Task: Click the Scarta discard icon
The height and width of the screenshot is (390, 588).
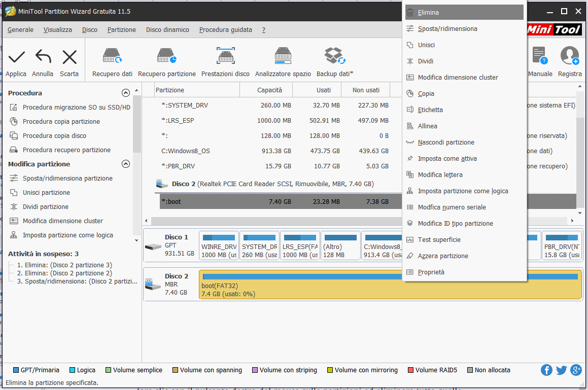Action: click(x=69, y=57)
